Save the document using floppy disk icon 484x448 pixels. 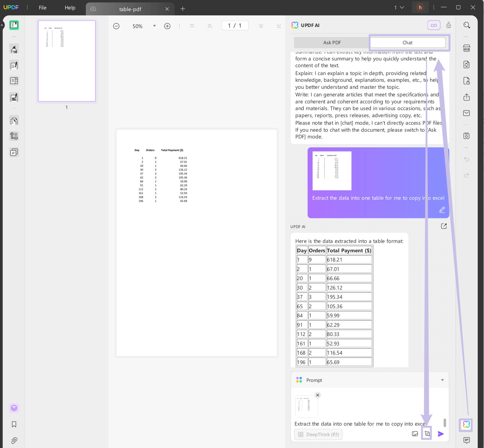pyautogui.click(x=467, y=136)
